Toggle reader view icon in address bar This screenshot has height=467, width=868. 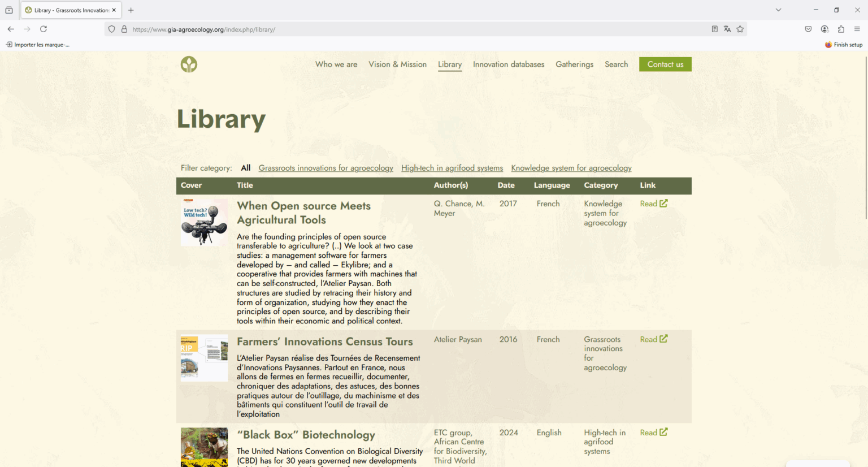coord(714,29)
